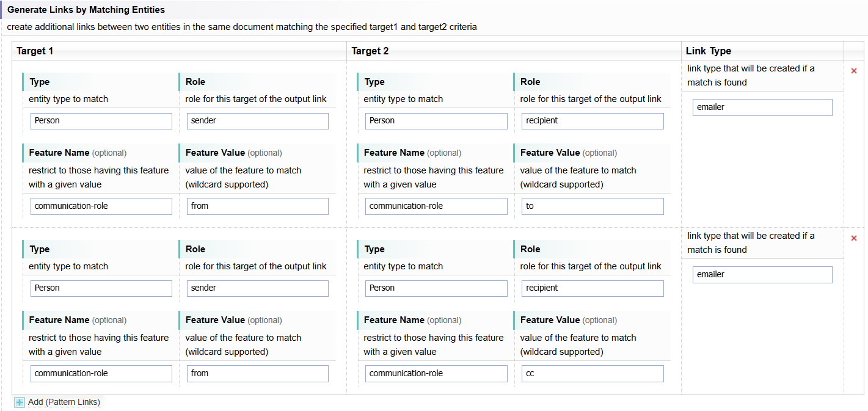Edit the first rule's 'emailer' link type
868x411 pixels.
[762, 107]
